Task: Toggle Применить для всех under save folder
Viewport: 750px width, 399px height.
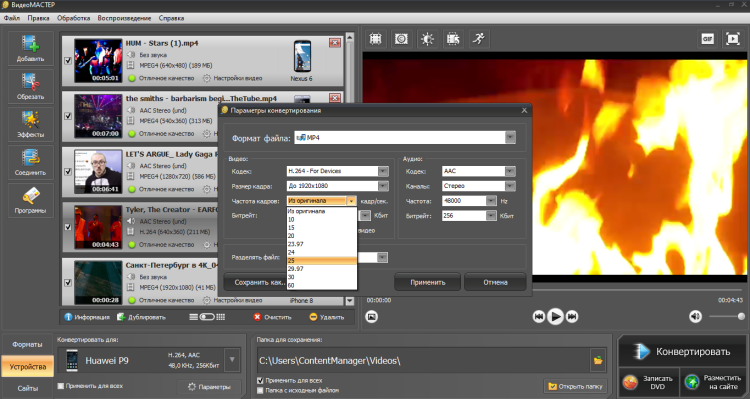Action: 260,381
